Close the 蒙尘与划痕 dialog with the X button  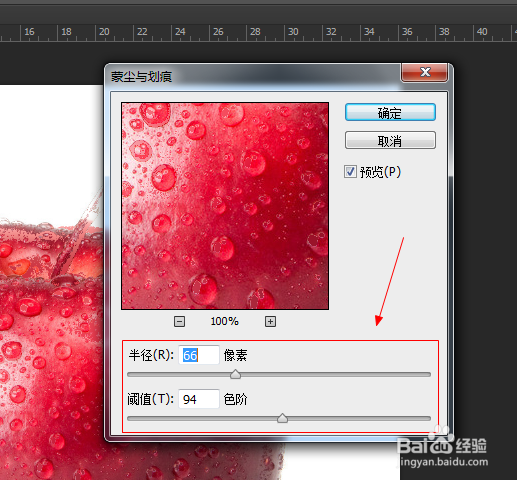[x=424, y=72]
